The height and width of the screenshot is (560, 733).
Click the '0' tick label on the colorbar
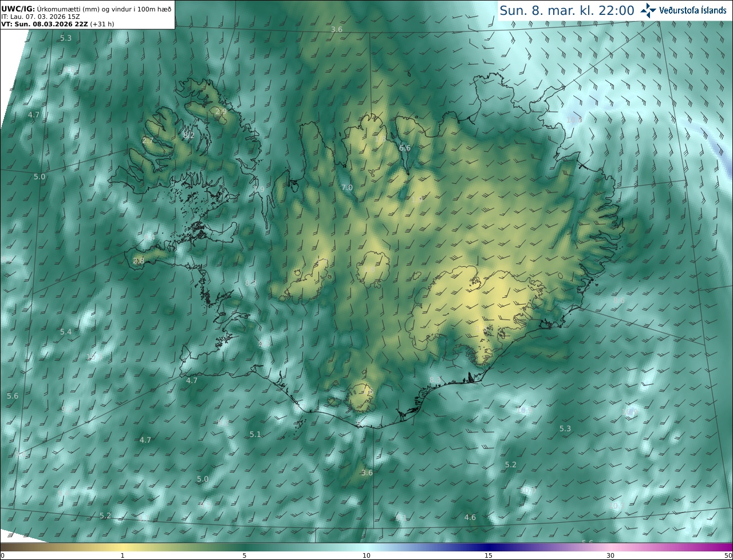pos(2,555)
